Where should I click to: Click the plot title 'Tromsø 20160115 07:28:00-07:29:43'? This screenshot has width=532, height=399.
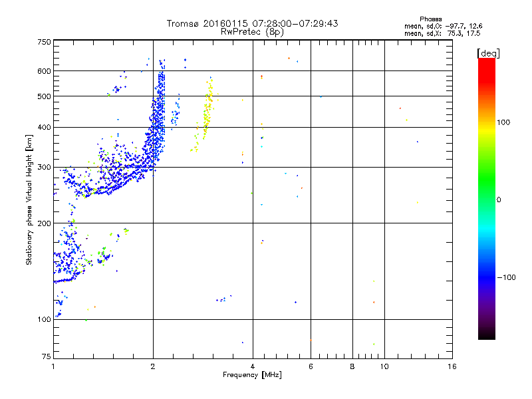coord(252,23)
